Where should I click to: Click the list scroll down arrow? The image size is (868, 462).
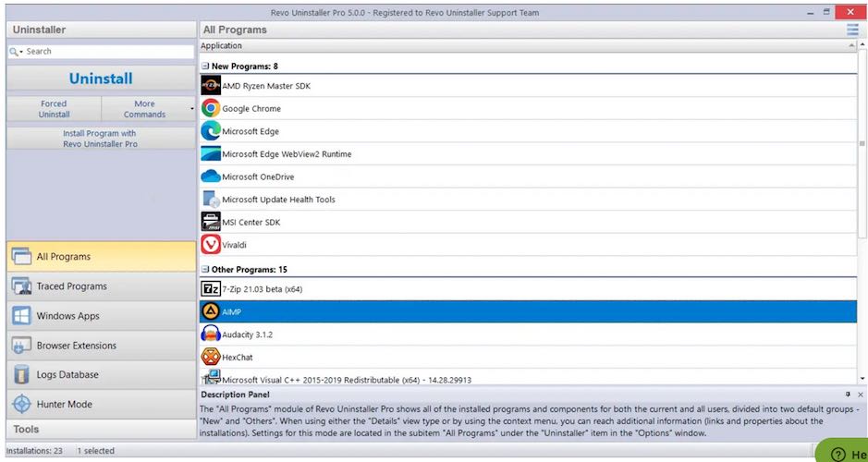(x=862, y=378)
